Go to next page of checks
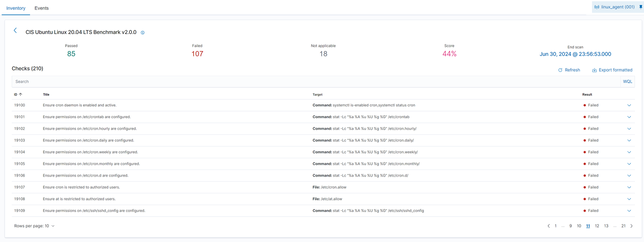Screen dimensions: 644x242 coord(632,226)
